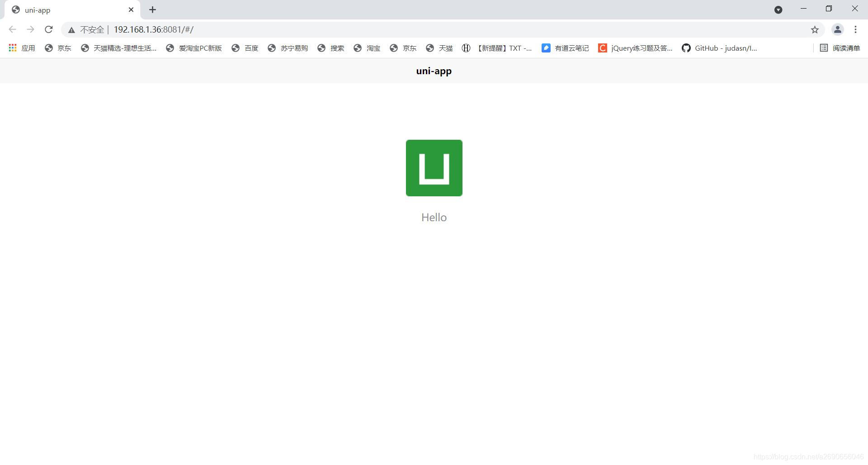Open the 天猫精选-理想生活 bookmark

(118, 48)
